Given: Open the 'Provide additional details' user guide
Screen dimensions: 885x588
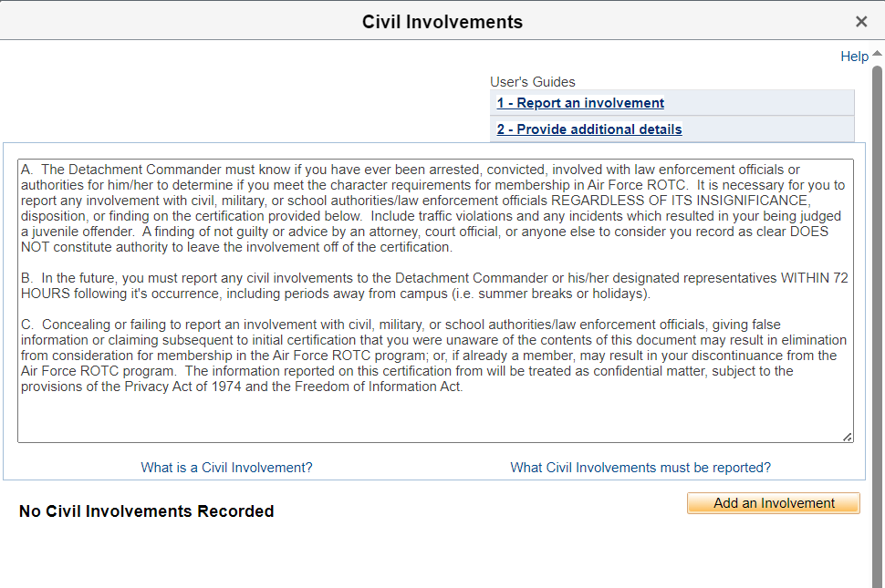Looking at the screenshot, I should pos(589,129).
